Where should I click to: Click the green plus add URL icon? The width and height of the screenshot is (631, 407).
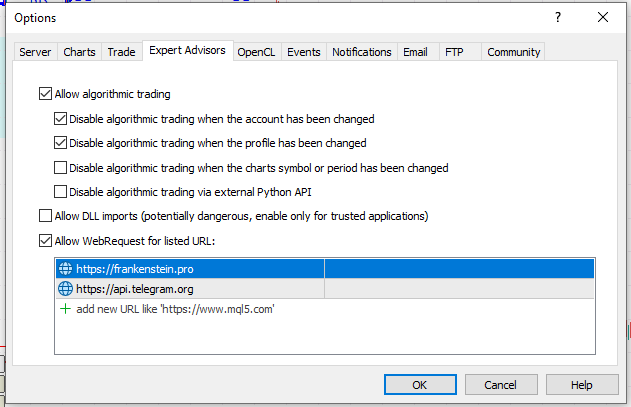66,309
